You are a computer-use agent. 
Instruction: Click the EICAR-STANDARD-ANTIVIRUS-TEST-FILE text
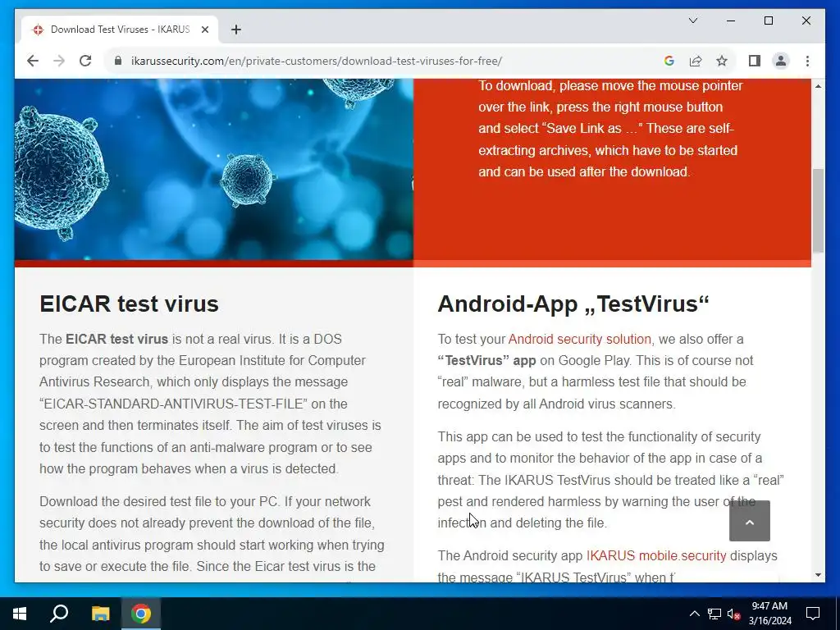pyautogui.click(x=174, y=404)
